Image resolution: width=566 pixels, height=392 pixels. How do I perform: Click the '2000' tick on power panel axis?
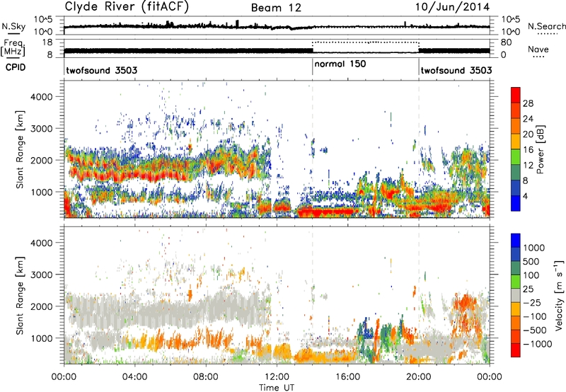coord(42,160)
